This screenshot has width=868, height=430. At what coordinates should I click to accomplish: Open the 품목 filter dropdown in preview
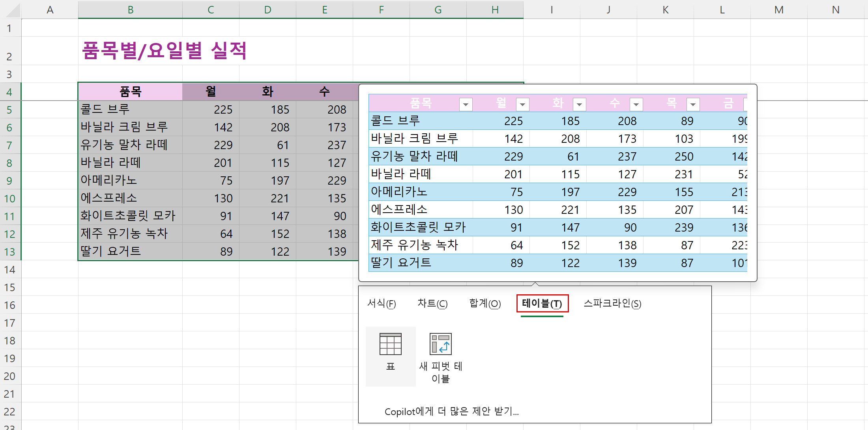466,105
